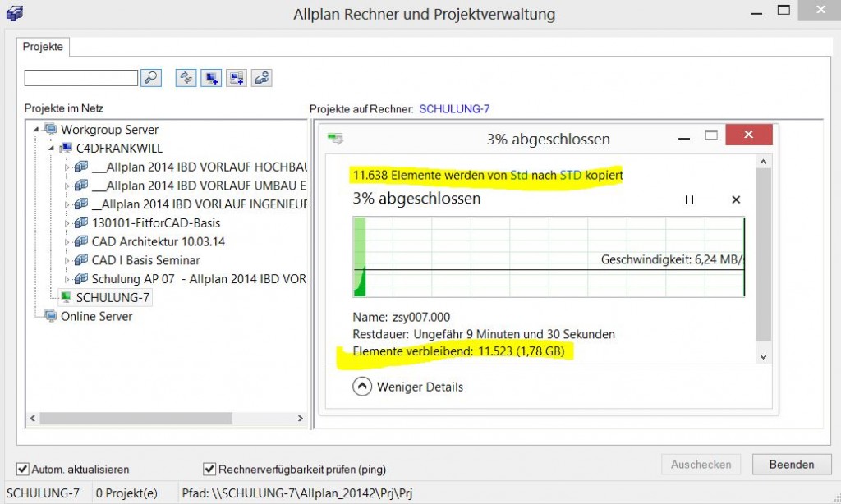Expand the 130101-FitforCAD-Basis project node

click(67, 222)
